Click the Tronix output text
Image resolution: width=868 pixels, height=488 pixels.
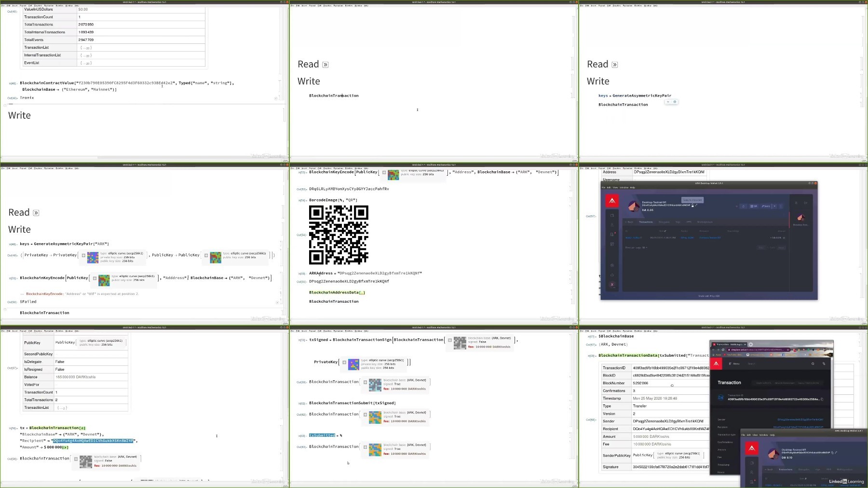27,98
